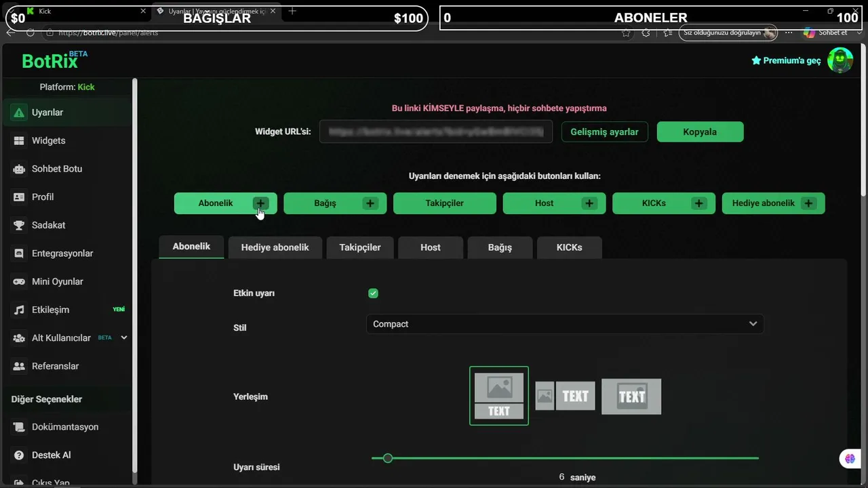Switch to the KICKs settings tab
868x488 pixels.
point(569,247)
